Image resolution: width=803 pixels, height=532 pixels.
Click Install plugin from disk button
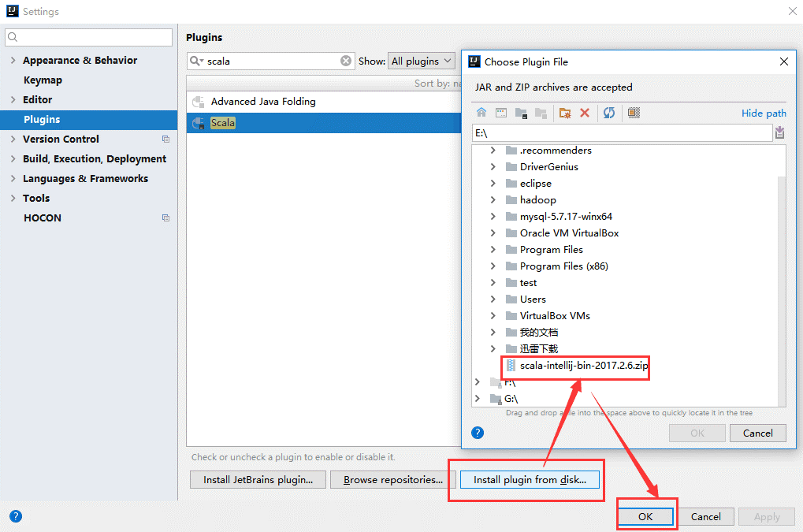click(530, 480)
